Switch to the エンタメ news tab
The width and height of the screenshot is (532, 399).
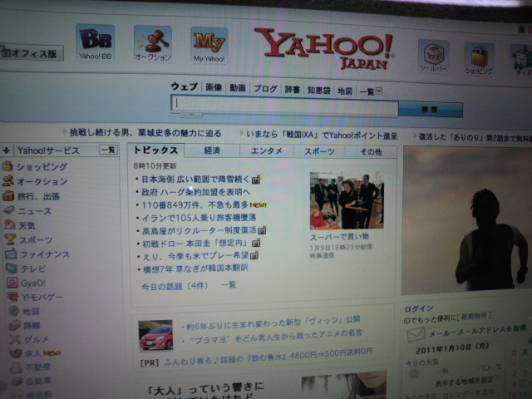(x=267, y=151)
